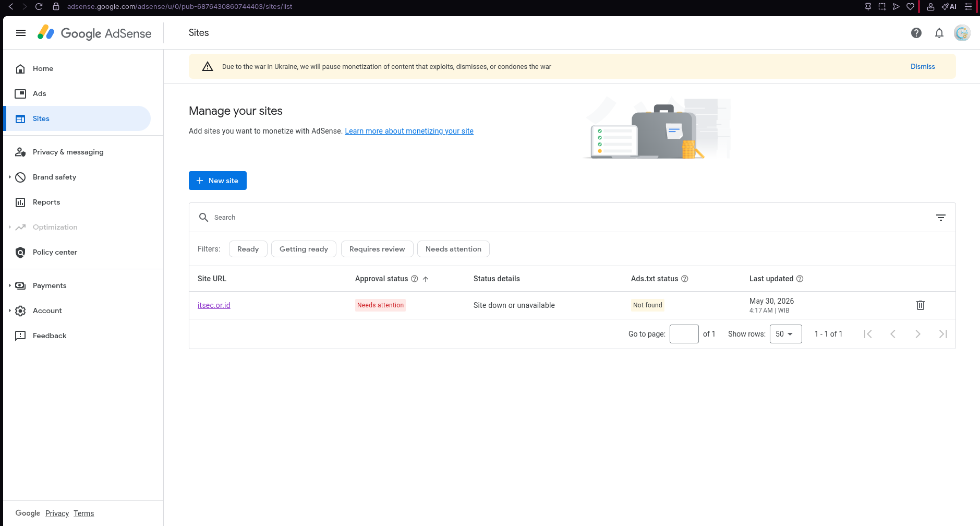The image size is (980, 526).
Task: Open Reports in the sidebar
Action: pyautogui.click(x=77, y=202)
